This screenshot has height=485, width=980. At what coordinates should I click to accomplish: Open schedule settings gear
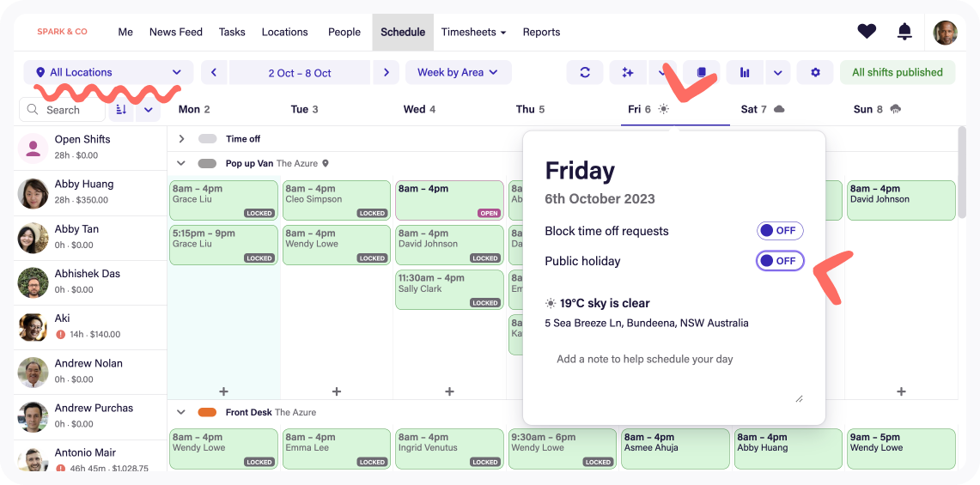815,73
